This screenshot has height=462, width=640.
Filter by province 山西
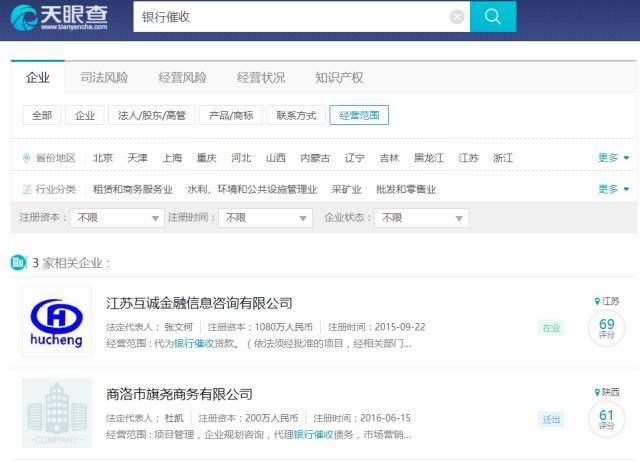[276, 158]
